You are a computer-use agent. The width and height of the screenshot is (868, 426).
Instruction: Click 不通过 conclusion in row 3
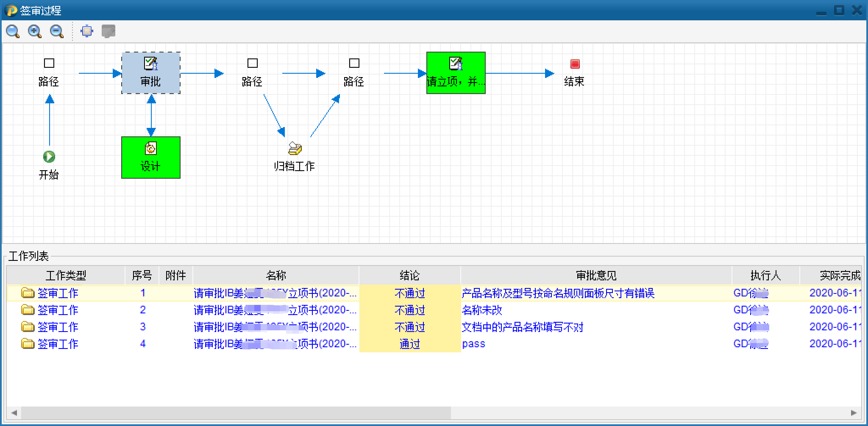410,327
